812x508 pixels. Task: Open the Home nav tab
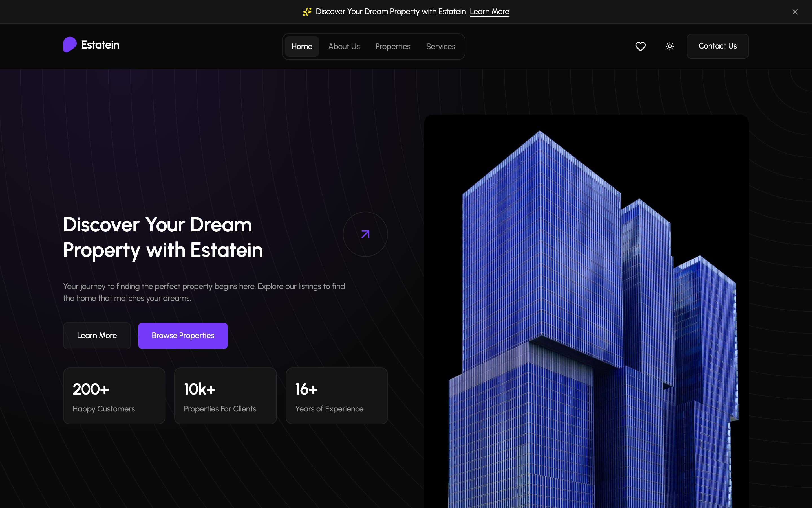(302, 46)
